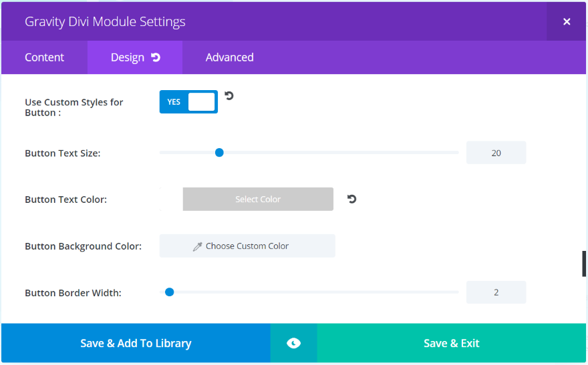The height and width of the screenshot is (365, 588).
Task: Open the Content tab
Action: coord(44,57)
